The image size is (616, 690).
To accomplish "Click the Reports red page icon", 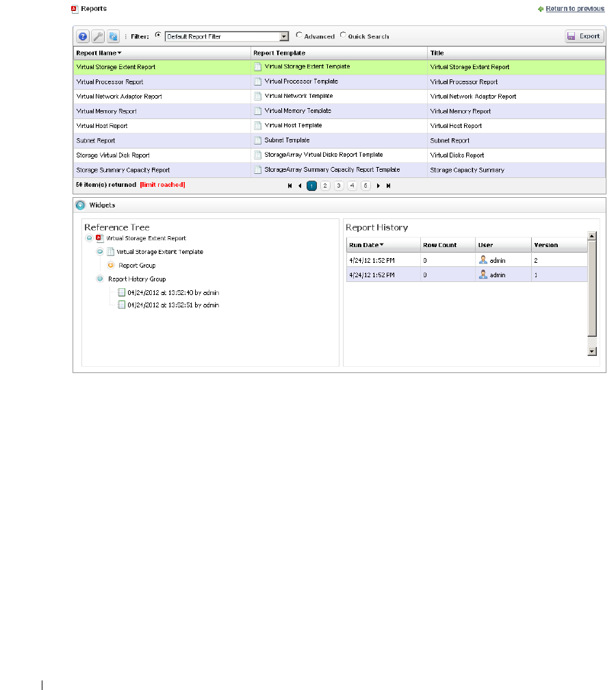I will click(74, 9).
